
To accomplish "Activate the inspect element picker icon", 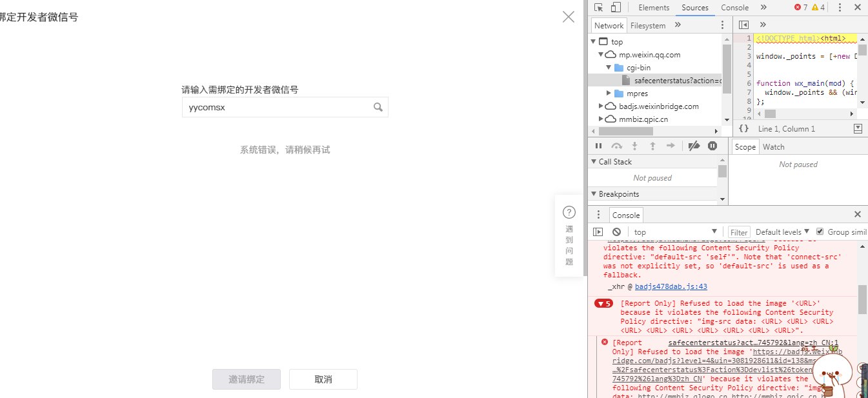I will tap(599, 8).
